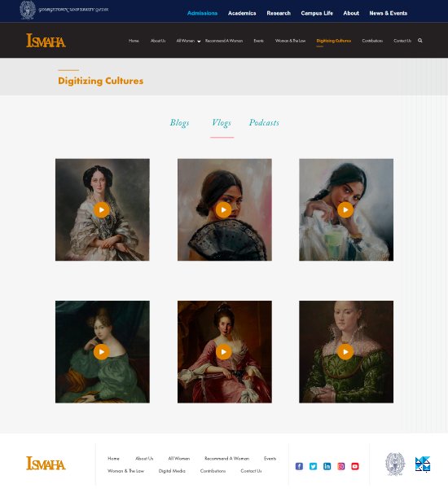
Task: Open the LinkedIn icon in footer
Action: (x=327, y=466)
